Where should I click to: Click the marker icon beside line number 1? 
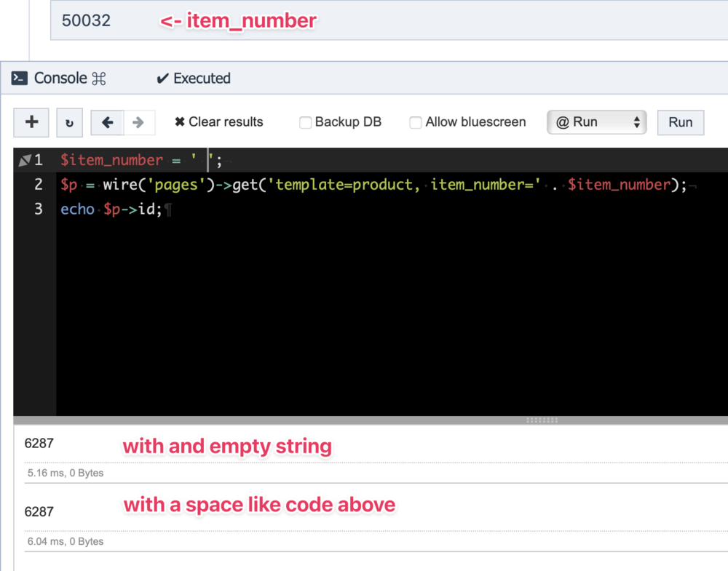pos(24,160)
